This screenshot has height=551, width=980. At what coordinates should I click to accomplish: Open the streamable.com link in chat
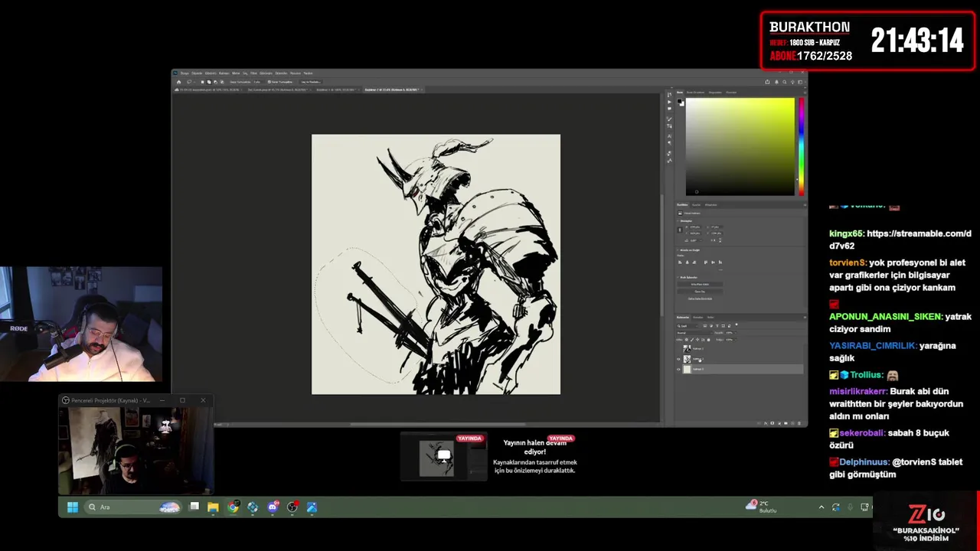[x=900, y=240]
